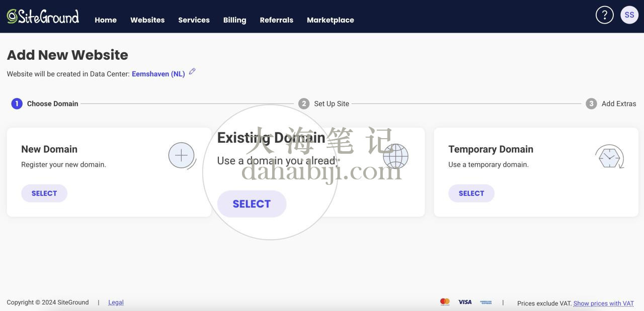Click step 2 Set Up Site
The height and width of the screenshot is (311, 644).
[x=324, y=103]
